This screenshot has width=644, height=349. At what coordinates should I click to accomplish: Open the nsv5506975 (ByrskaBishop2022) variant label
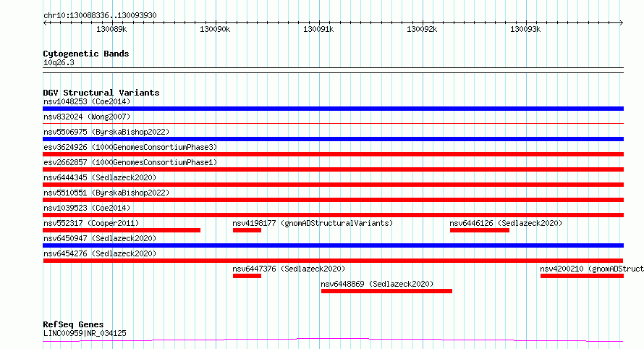click(x=106, y=132)
